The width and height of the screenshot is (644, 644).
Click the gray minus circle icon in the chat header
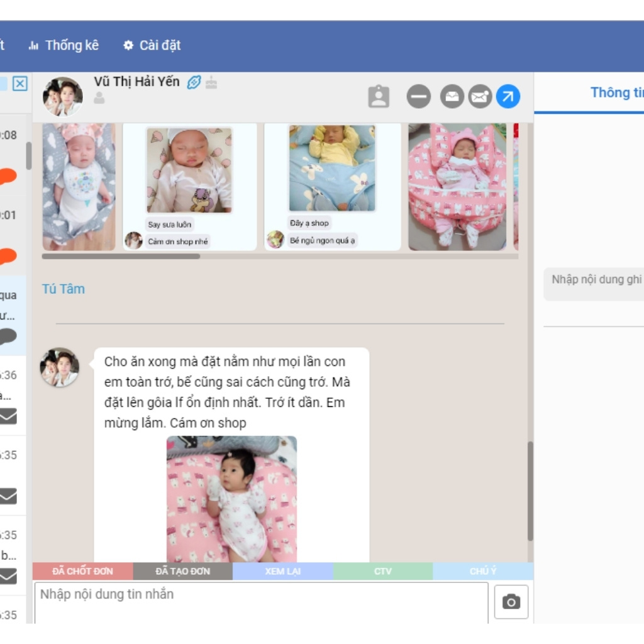click(418, 96)
